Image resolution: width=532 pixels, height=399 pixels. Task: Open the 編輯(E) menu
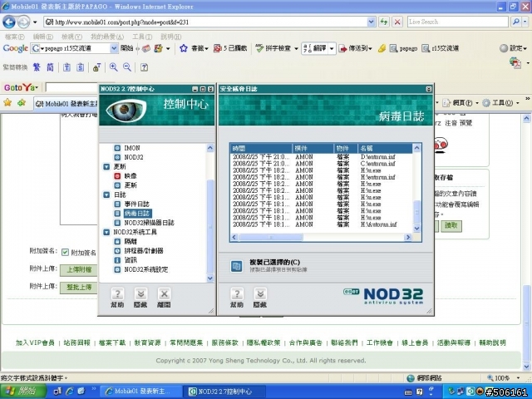pyautogui.click(x=42, y=37)
